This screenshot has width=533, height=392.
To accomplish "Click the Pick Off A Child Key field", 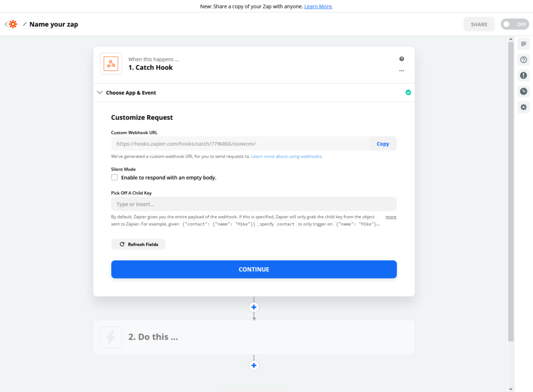I will click(x=254, y=204).
